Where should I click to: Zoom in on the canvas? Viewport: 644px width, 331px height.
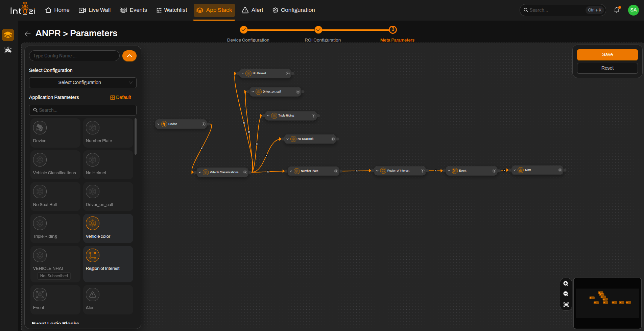pos(566,284)
